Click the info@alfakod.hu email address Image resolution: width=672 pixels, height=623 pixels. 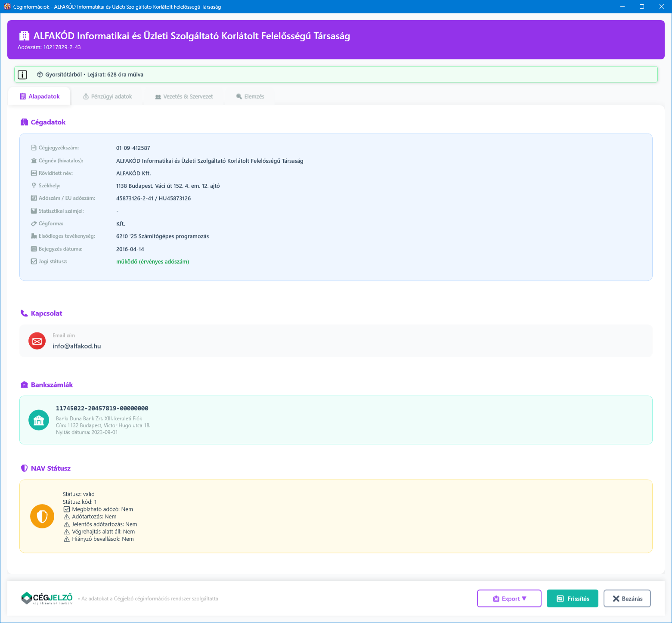77,346
